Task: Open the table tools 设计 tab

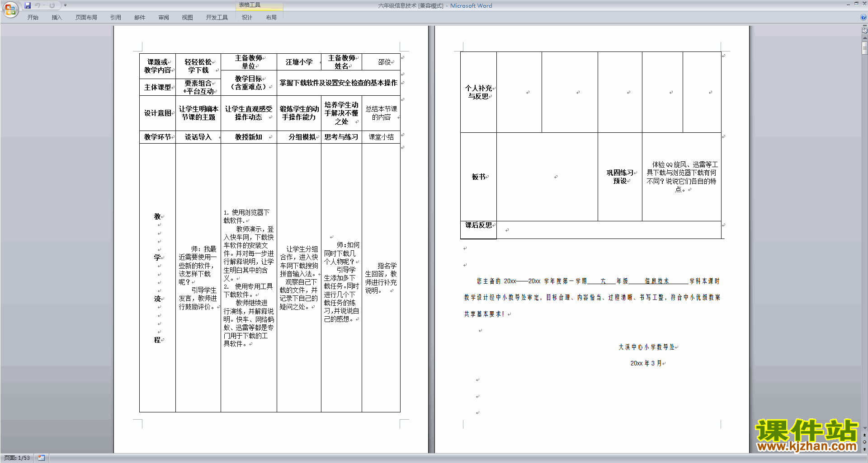Action: [x=247, y=17]
